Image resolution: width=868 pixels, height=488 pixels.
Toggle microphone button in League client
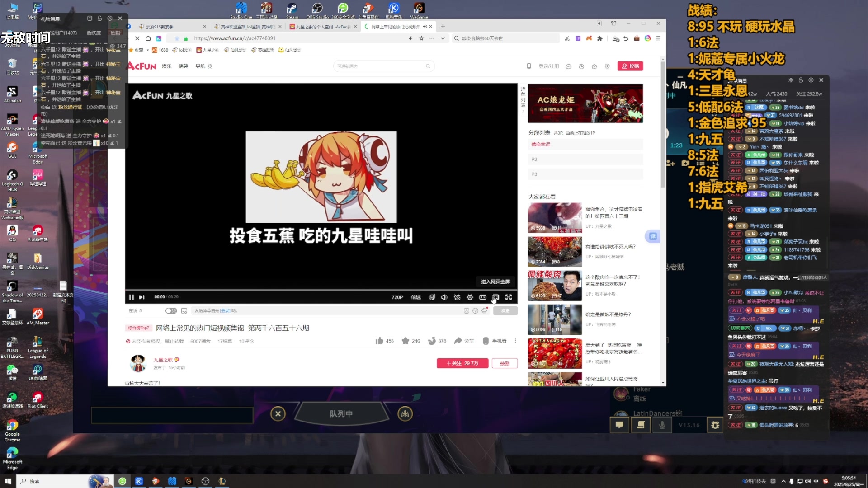pyautogui.click(x=662, y=425)
